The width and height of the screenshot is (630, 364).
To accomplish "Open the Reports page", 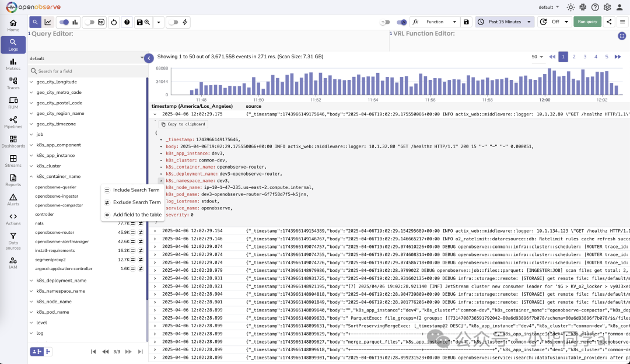I will [x=13, y=180].
